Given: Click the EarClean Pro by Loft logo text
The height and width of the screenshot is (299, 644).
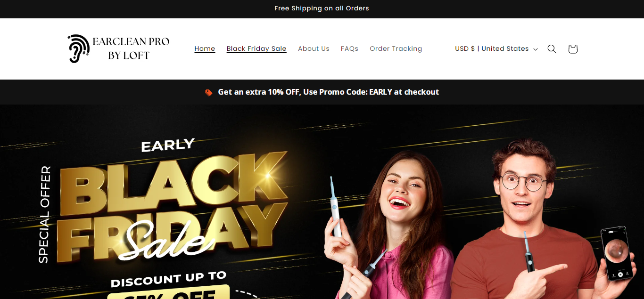Looking at the screenshot, I should (131, 48).
